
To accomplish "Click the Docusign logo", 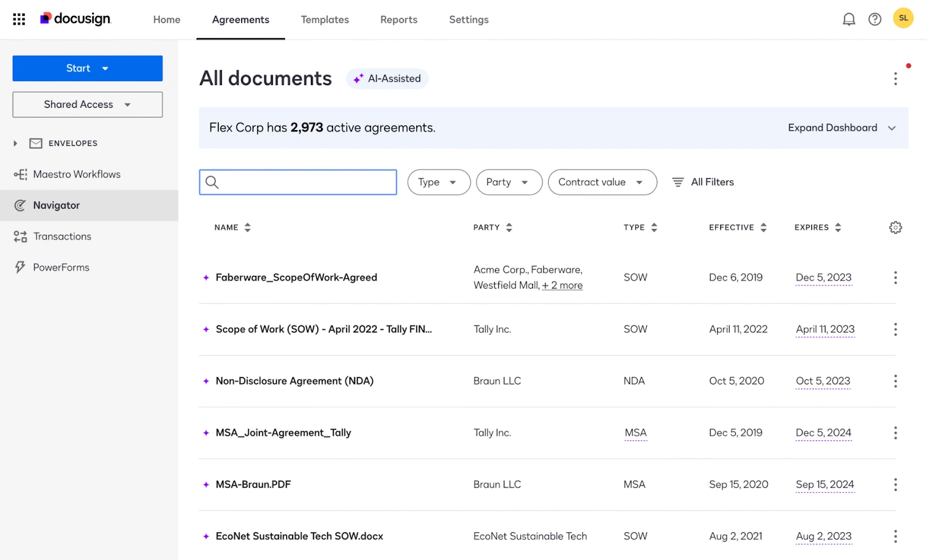I will point(76,19).
